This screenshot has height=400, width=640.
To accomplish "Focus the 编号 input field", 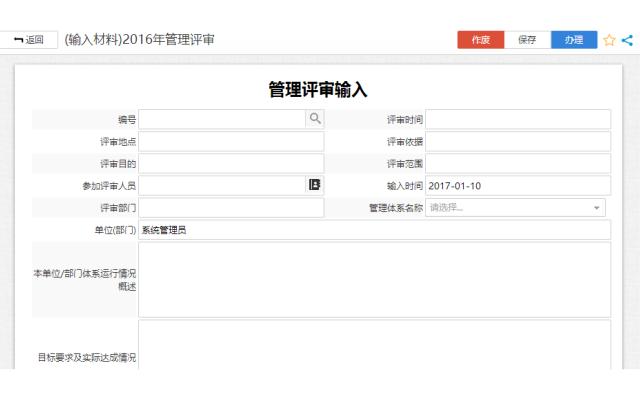I will 222,119.
